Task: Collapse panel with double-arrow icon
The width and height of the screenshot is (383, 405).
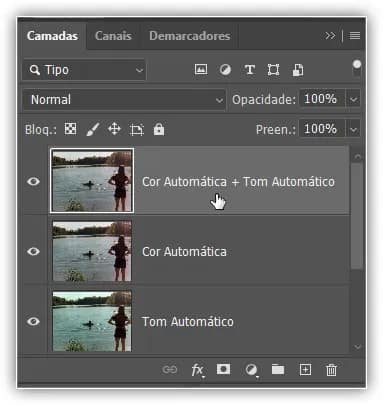Action: pyautogui.click(x=330, y=35)
